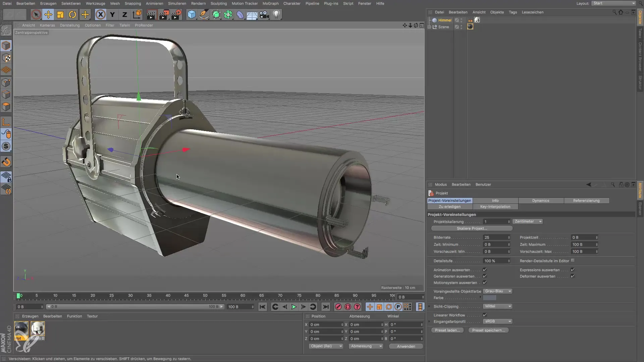Viewport: 644px width, 362px height.
Task: Click Preset laden button
Action: pyautogui.click(x=447, y=330)
